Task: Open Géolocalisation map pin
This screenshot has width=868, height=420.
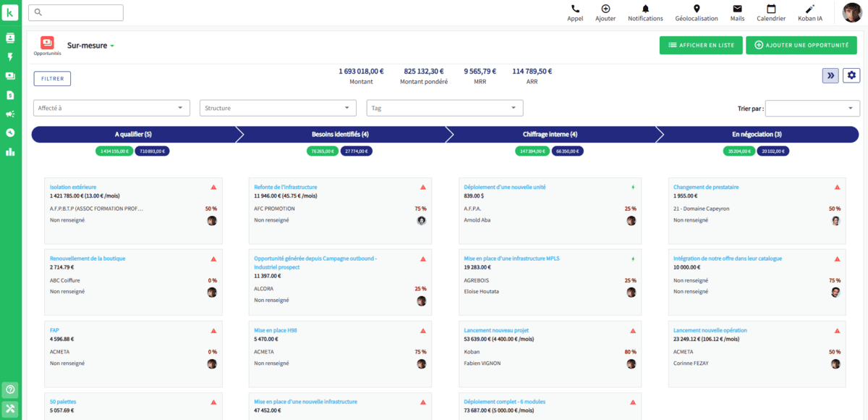Action: point(696,9)
